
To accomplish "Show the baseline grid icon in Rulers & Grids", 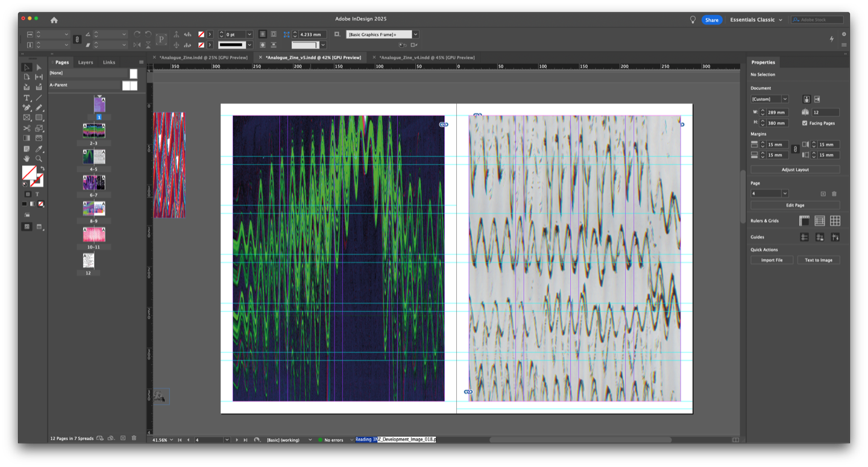I will click(820, 221).
